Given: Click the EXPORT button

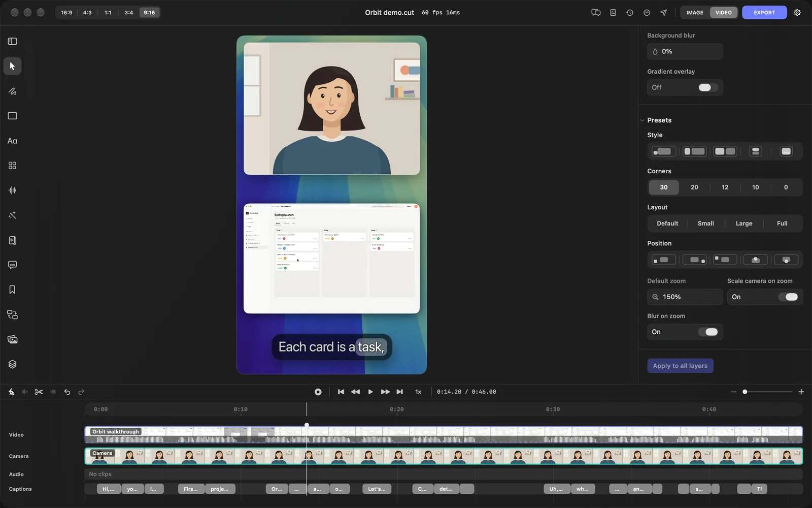Looking at the screenshot, I should pos(764,13).
